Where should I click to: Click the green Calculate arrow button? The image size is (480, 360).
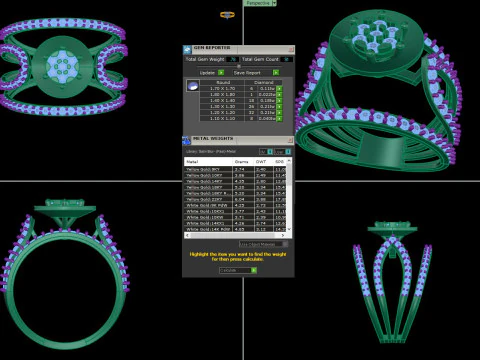(254, 270)
